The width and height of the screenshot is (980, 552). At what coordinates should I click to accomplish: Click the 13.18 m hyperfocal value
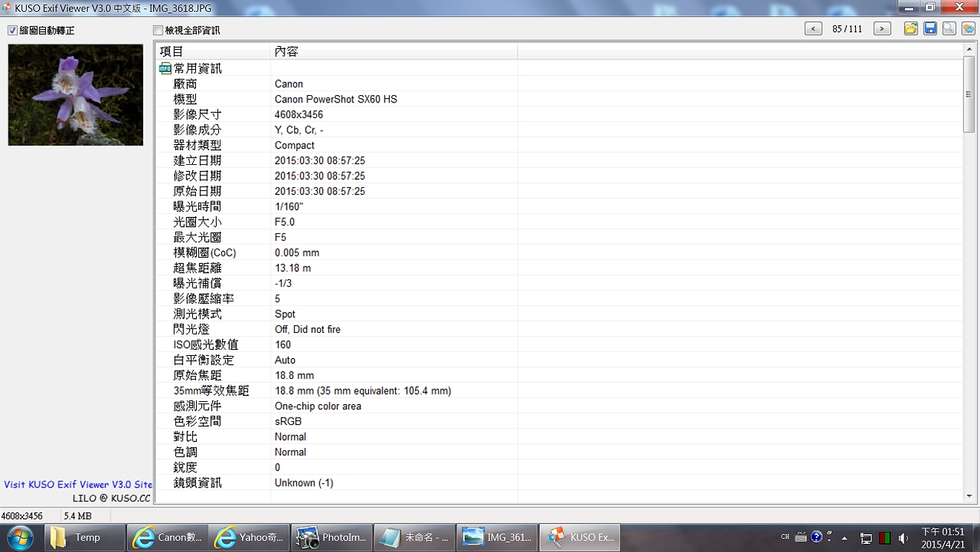pos(293,268)
